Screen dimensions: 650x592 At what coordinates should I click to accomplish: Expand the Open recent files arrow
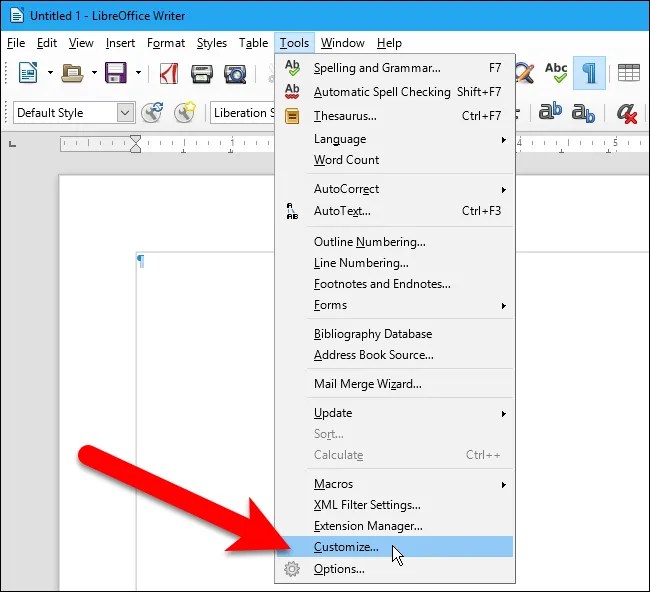[94, 73]
